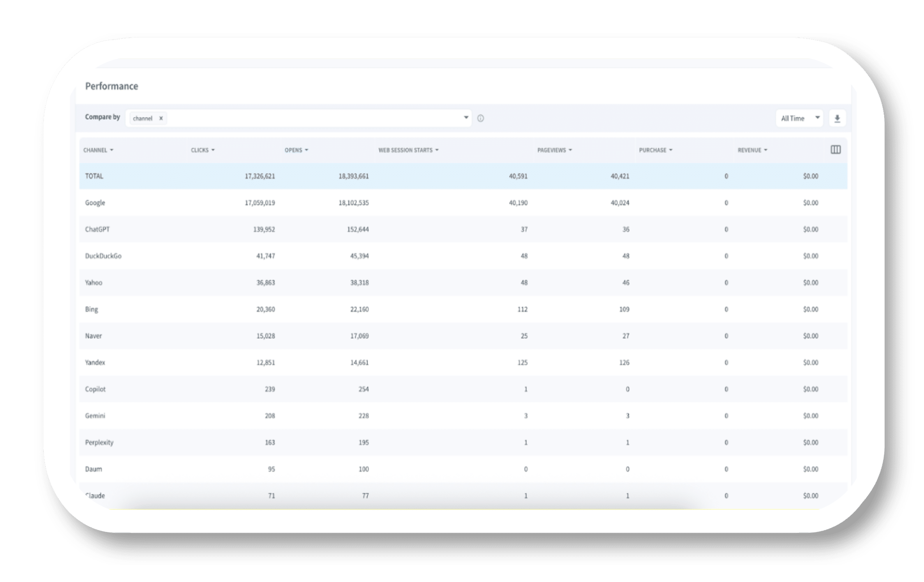Click the Performance section heading

click(x=112, y=86)
